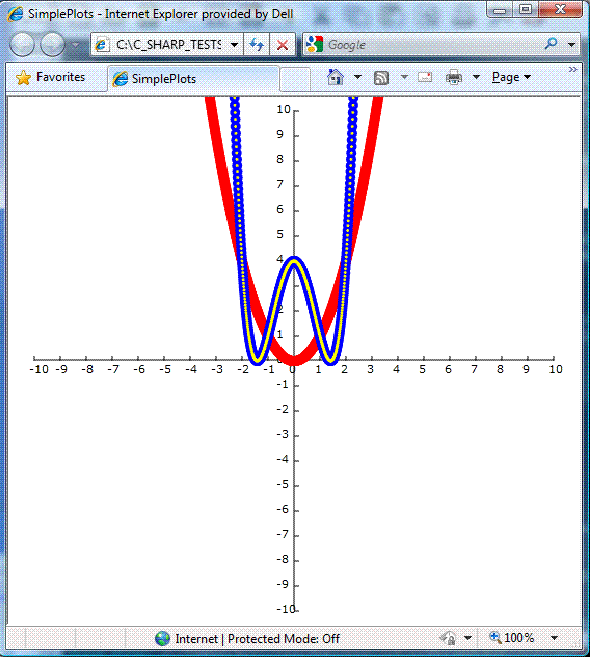
Task: Open the 100% zoom level dropdown
Action: click(554, 638)
